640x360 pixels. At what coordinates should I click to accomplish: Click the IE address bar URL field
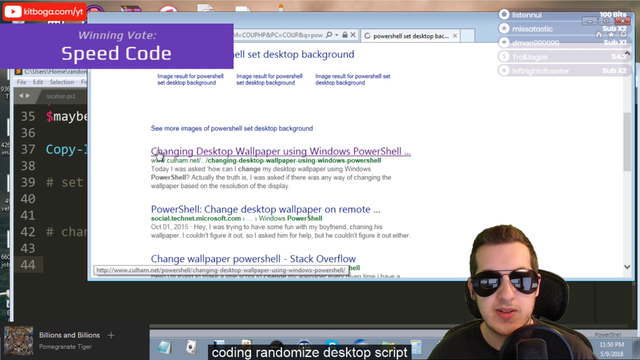coord(278,35)
